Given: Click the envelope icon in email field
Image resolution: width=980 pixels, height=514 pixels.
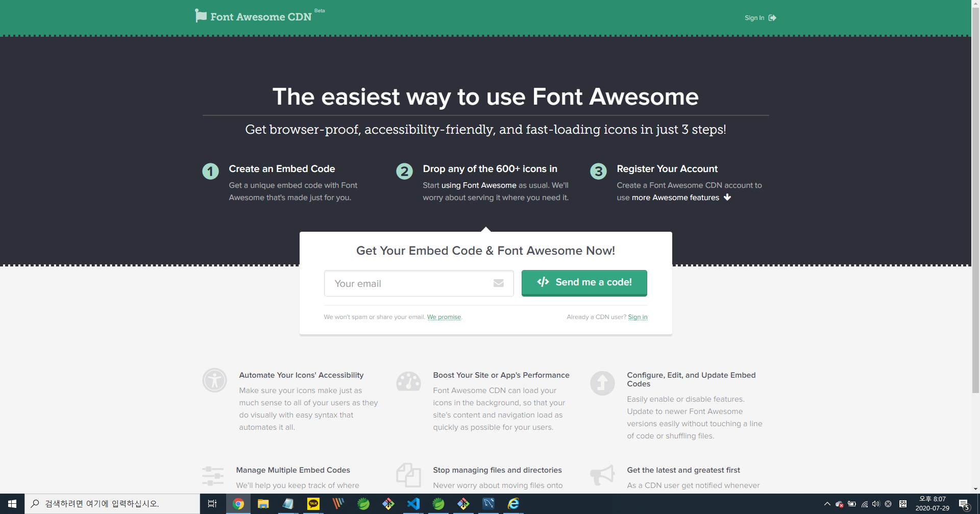Looking at the screenshot, I should pyautogui.click(x=499, y=283).
